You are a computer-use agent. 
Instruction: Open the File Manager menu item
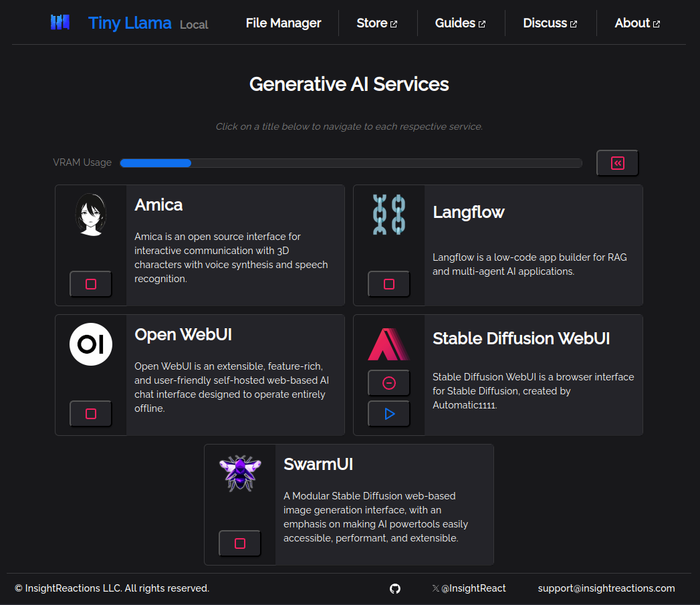[283, 23]
